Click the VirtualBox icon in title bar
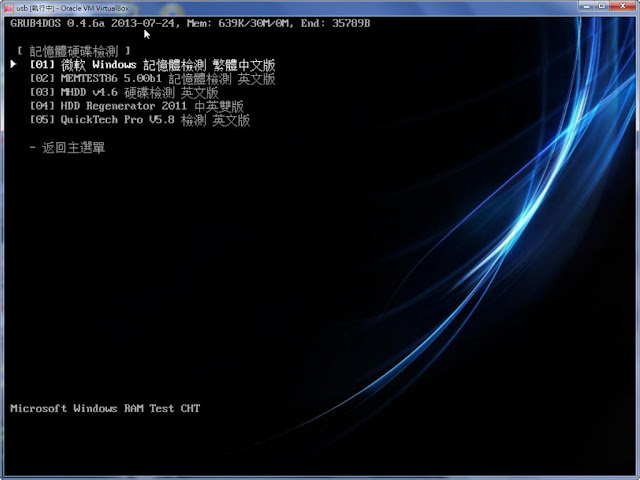640x480 pixels. point(9,8)
